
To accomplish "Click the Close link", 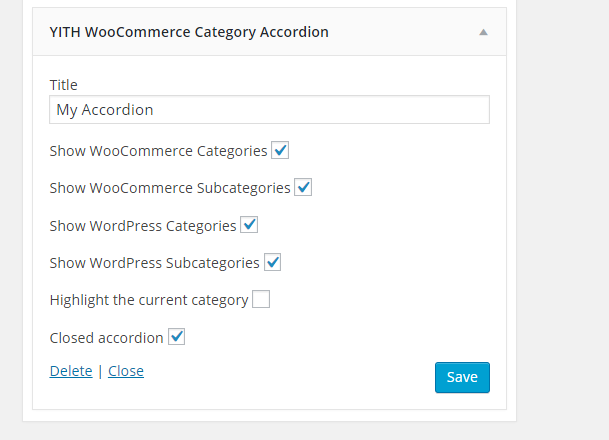I will click(x=126, y=371).
